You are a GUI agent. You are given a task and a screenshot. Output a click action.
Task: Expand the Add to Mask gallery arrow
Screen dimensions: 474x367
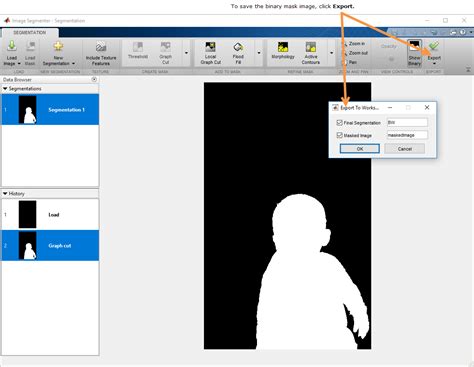[x=259, y=53]
